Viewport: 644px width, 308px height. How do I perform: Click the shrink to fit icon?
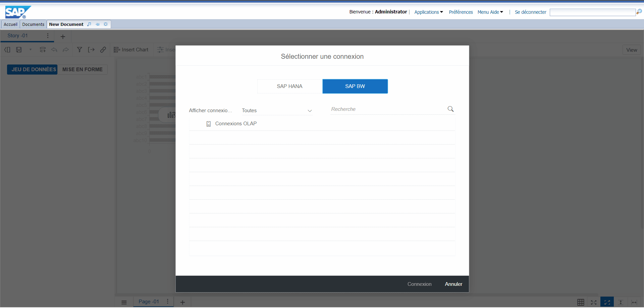tap(594, 302)
